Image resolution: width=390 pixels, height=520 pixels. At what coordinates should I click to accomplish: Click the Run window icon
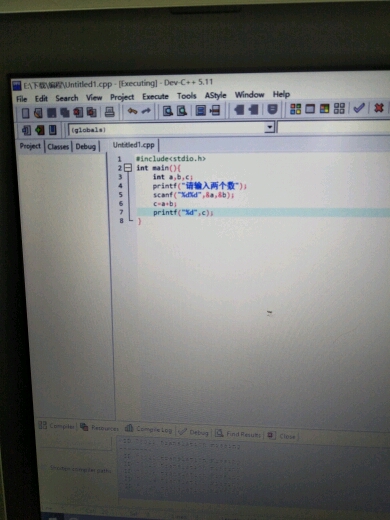(310, 109)
